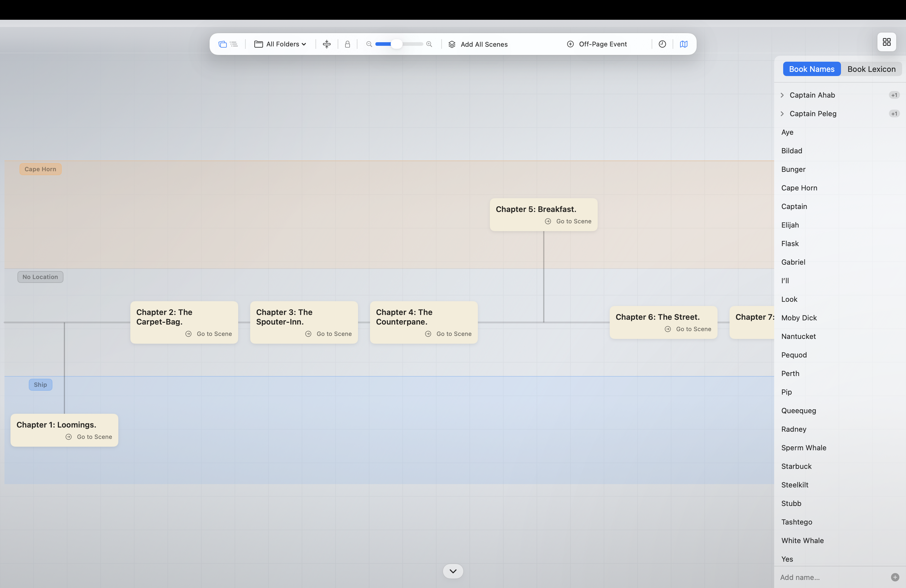Click the down chevron button at bottom
This screenshot has width=906, height=588.
pyautogui.click(x=453, y=571)
